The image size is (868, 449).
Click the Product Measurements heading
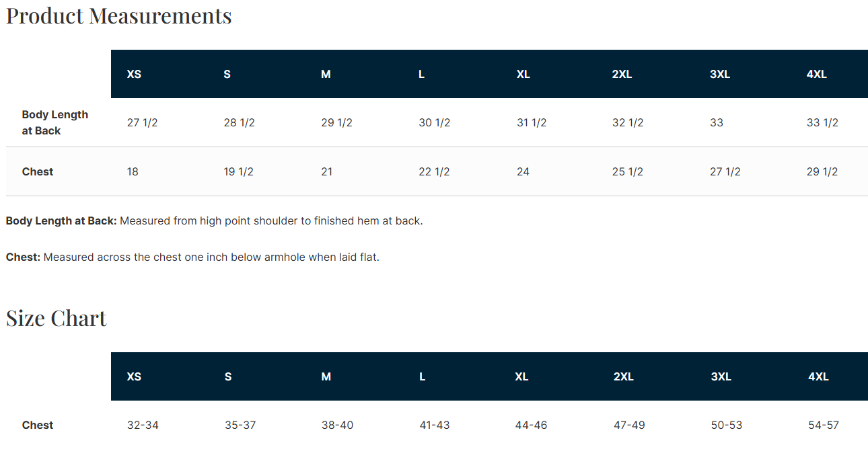point(118,15)
